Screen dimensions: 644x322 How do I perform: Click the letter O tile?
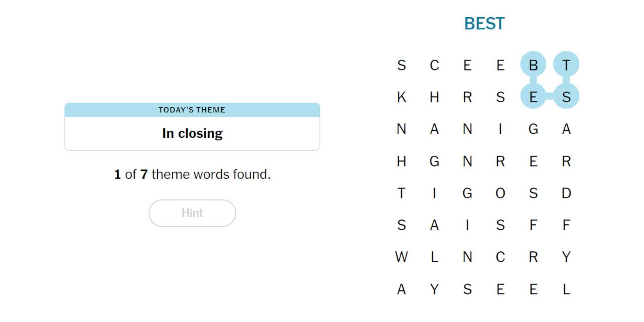500,193
